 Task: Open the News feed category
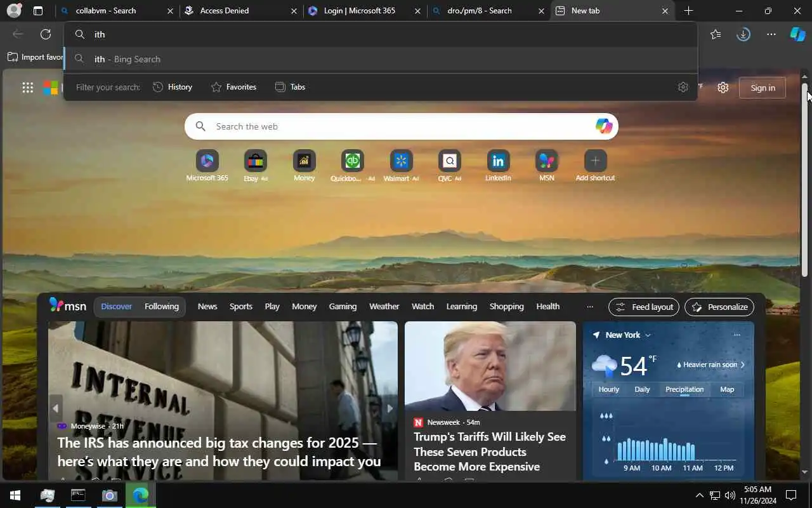coord(207,307)
